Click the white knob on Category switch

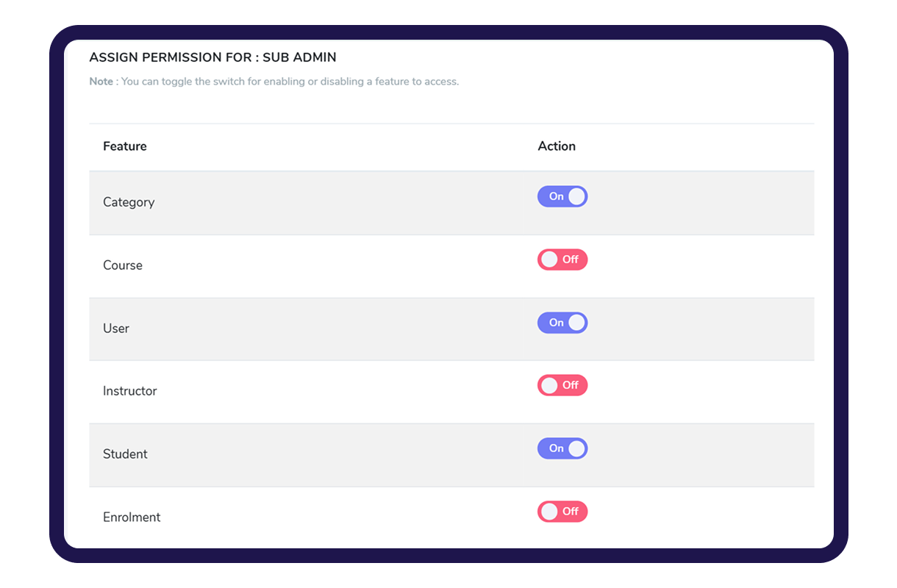[576, 196]
